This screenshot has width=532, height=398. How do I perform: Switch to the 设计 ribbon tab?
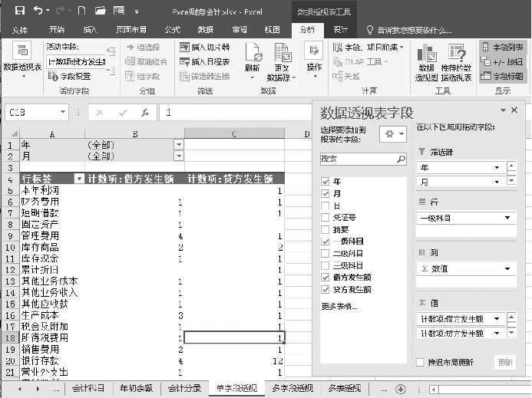[x=340, y=29]
